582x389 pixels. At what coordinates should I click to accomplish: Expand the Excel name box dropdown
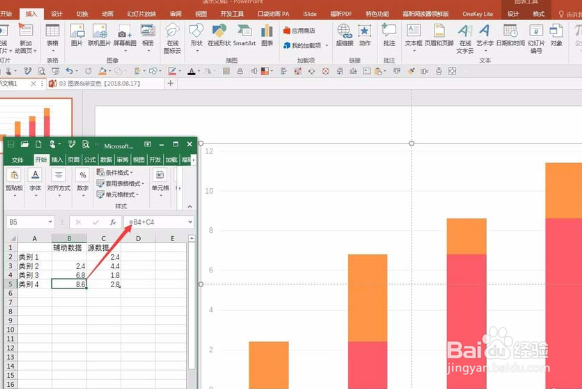coord(50,222)
